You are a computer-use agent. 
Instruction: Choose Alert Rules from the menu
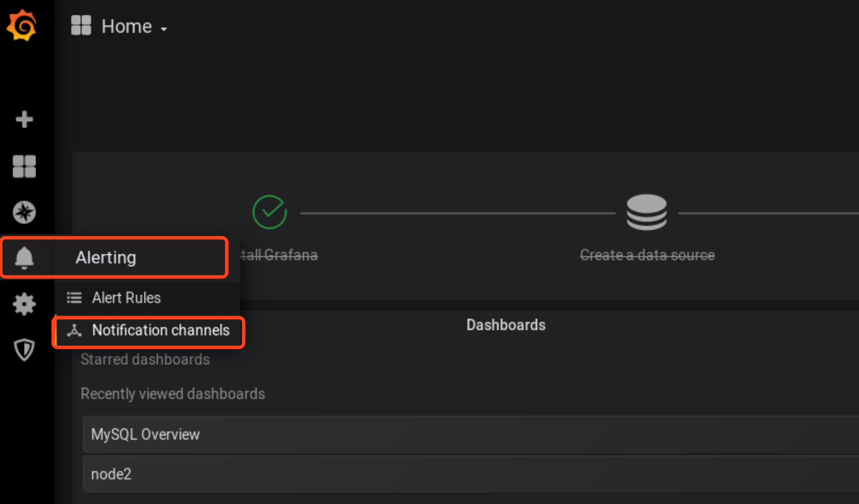(127, 297)
